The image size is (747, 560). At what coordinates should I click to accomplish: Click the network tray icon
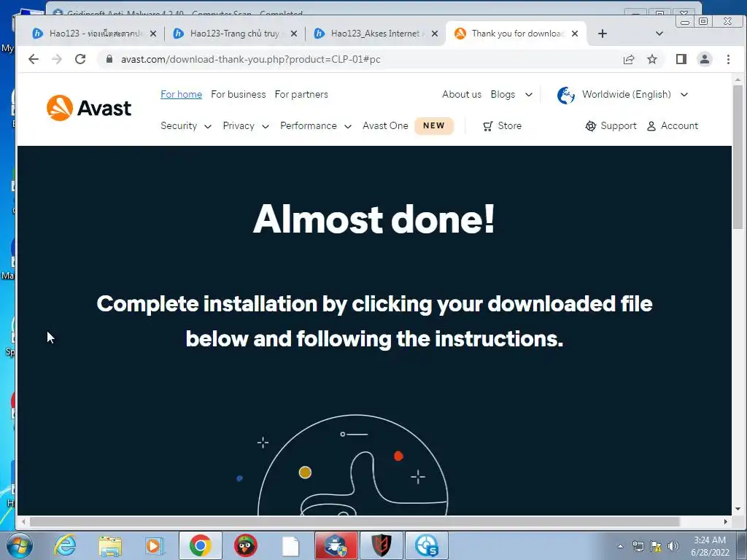point(638,546)
